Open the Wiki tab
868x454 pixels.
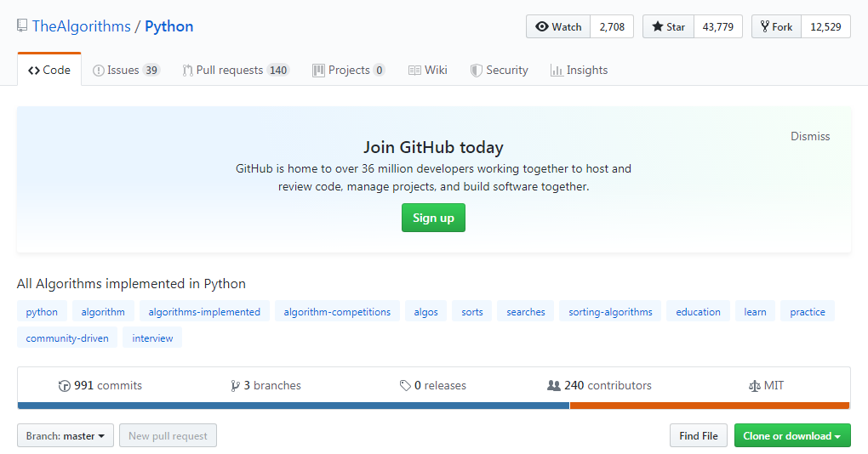coord(428,71)
